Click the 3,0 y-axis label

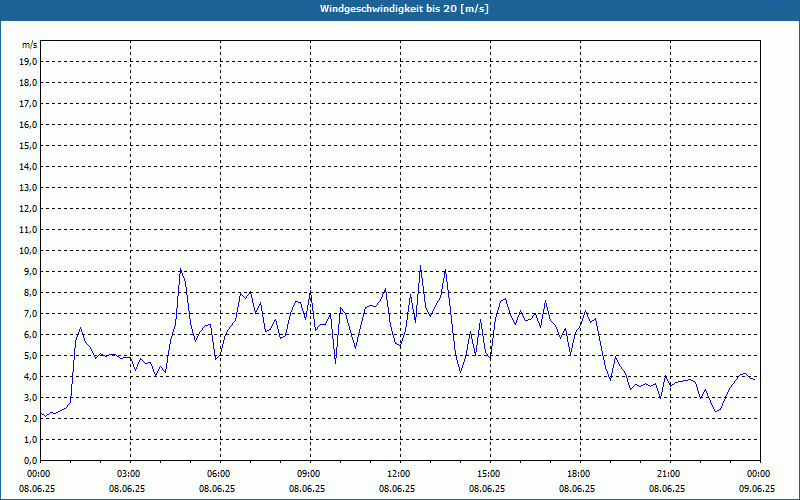[x=31, y=397]
